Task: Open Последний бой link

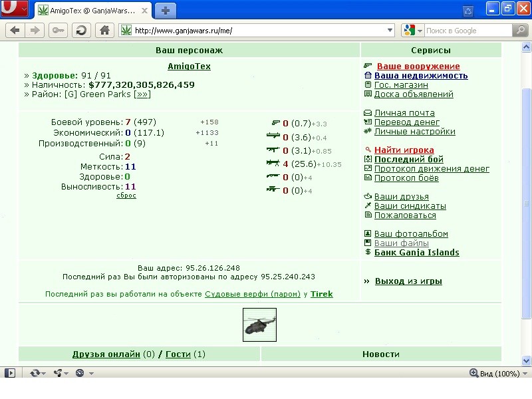Action: 409,159
